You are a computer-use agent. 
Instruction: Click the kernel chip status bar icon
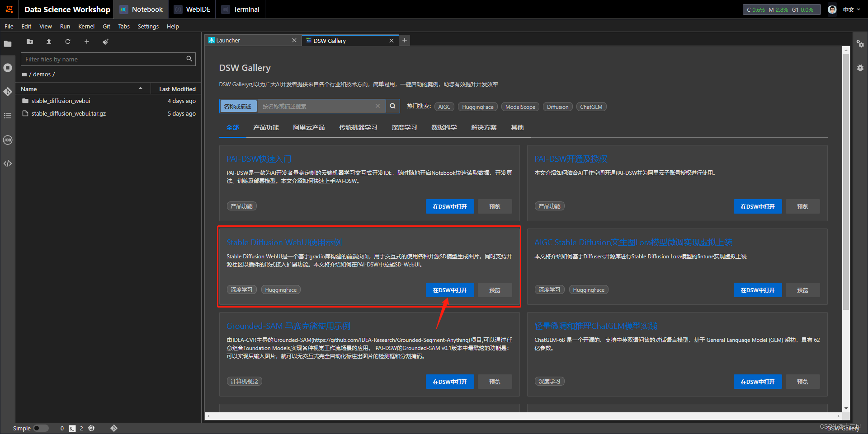tap(91, 428)
